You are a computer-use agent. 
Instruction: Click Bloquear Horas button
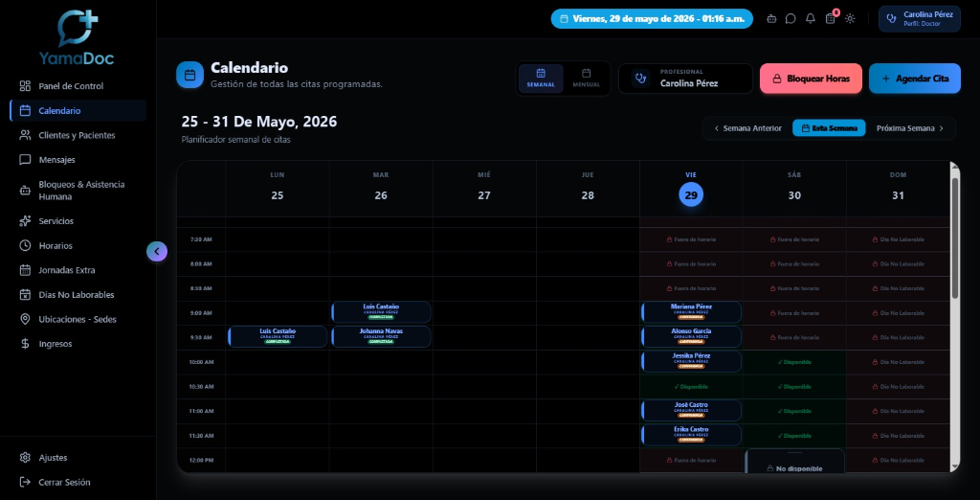(811, 79)
